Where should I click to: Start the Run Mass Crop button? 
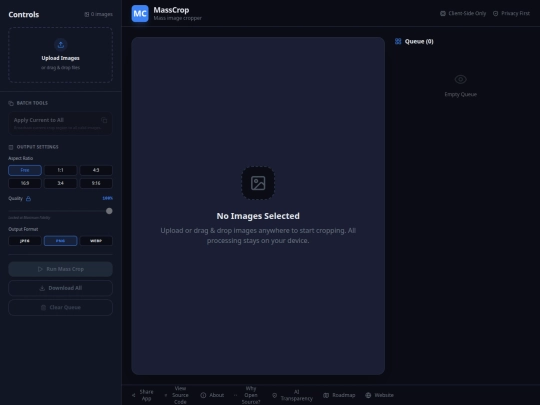click(60, 269)
